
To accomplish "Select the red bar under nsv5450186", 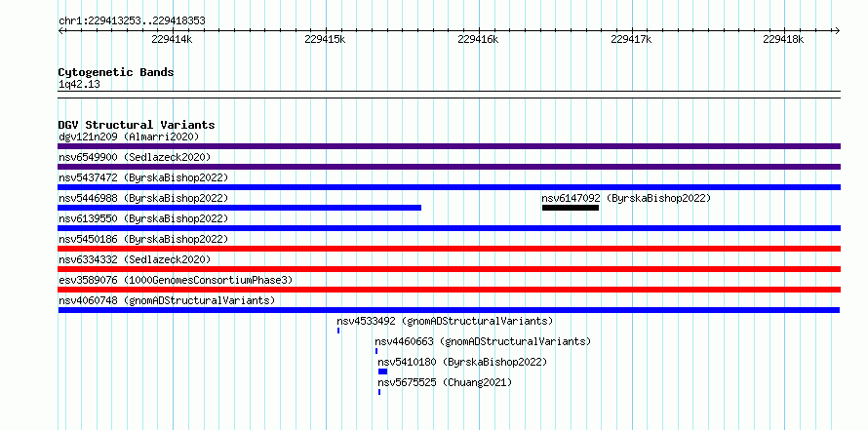I will point(449,249).
